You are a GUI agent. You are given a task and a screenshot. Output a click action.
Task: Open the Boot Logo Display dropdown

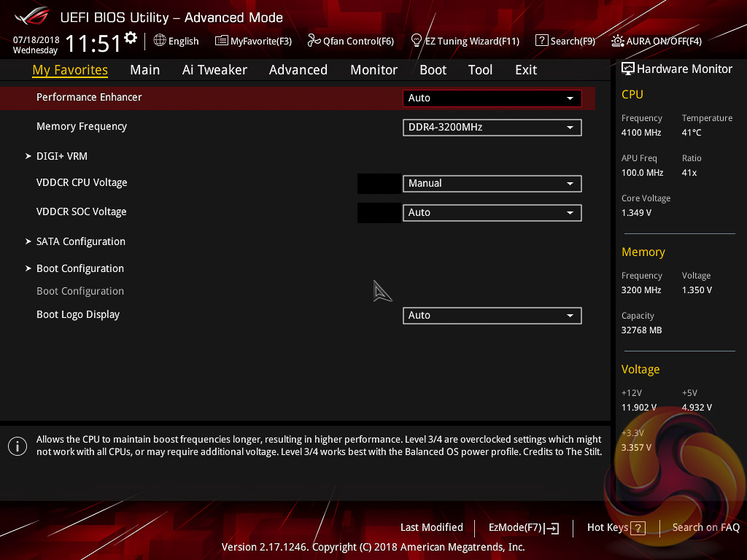[x=492, y=316]
